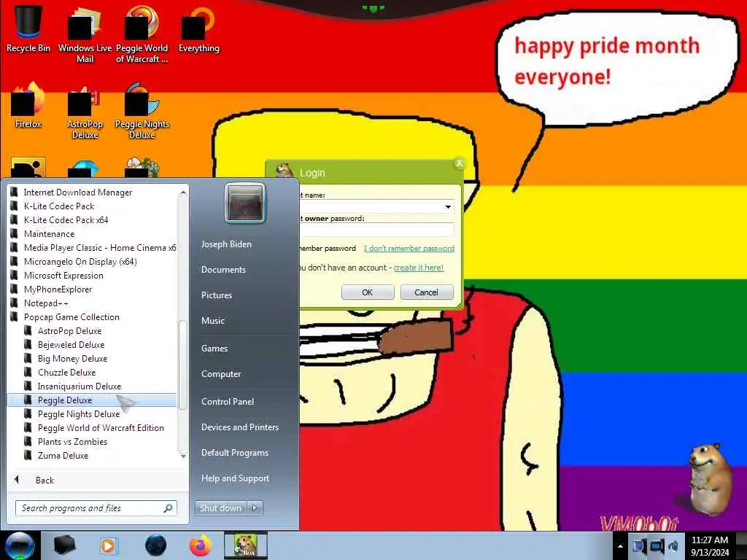Open Music from Start menu
The width and height of the screenshot is (747, 560).
click(x=213, y=321)
